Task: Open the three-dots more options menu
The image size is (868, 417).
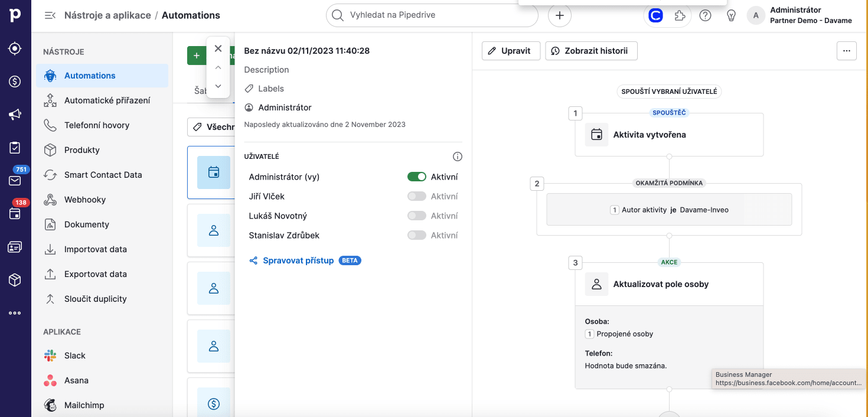Action: click(846, 51)
